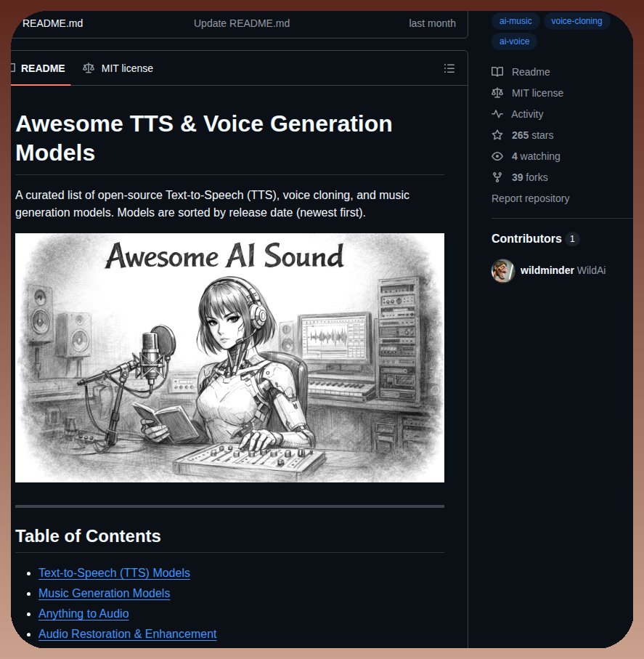Click the Activity pulse icon
The width and height of the screenshot is (644, 659).
[497, 114]
